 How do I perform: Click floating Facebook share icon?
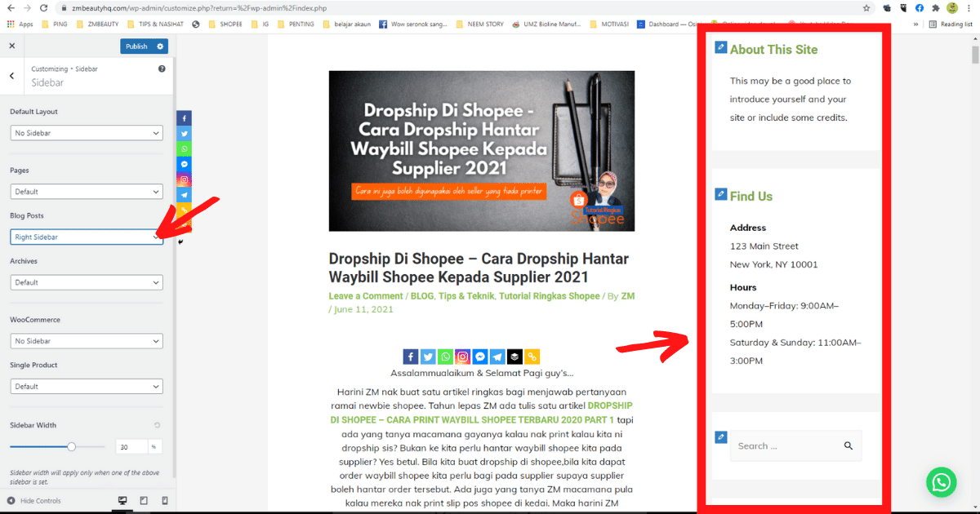click(x=185, y=118)
